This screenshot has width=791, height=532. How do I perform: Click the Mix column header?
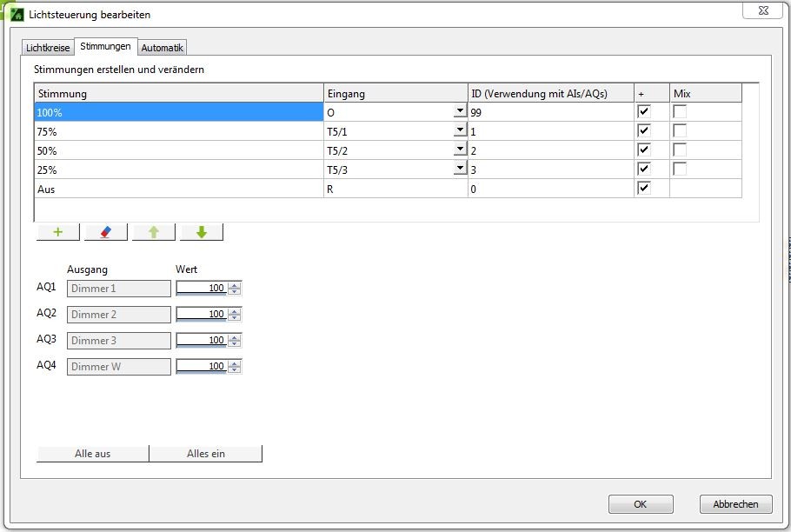[x=706, y=93]
